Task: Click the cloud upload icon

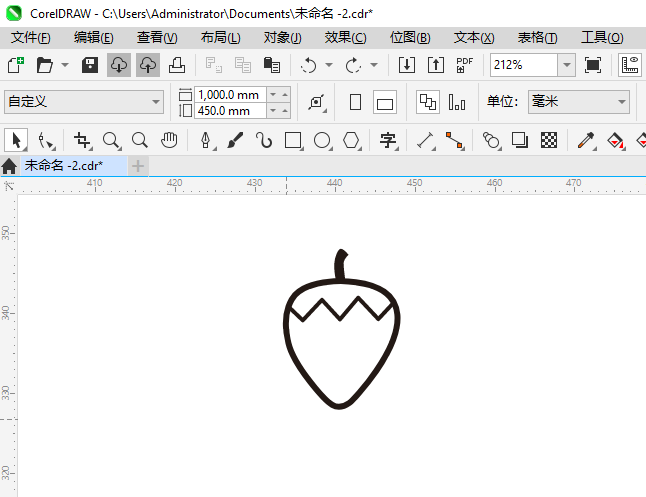Action: point(147,65)
